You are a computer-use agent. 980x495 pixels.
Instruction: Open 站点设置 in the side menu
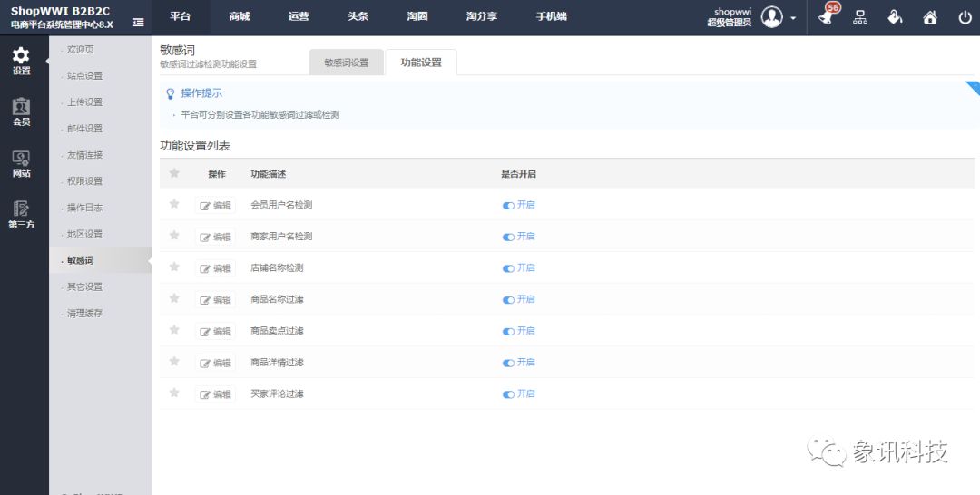[x=85, y=75]
